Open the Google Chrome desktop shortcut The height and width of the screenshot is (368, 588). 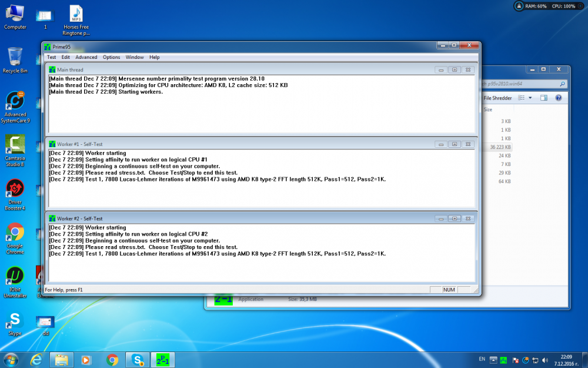pyautogui.click(x=15, y=238)
